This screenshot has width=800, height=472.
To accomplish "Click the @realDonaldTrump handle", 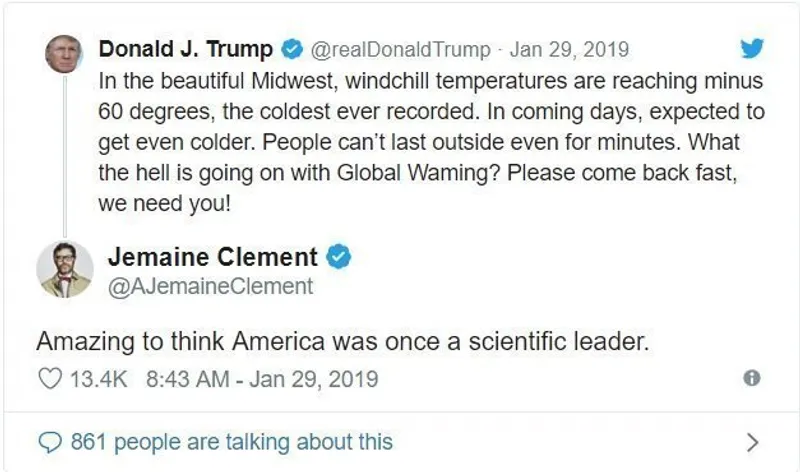I will tap(400, 49).
